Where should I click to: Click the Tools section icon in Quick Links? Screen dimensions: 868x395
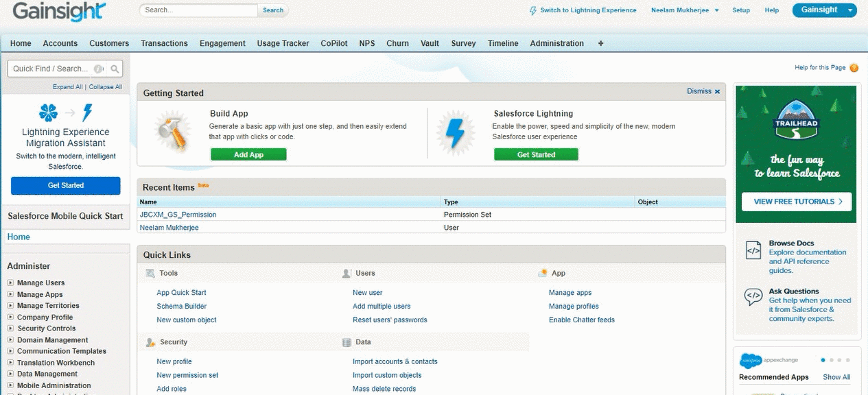pyautogui.click(x=150, y=273)
